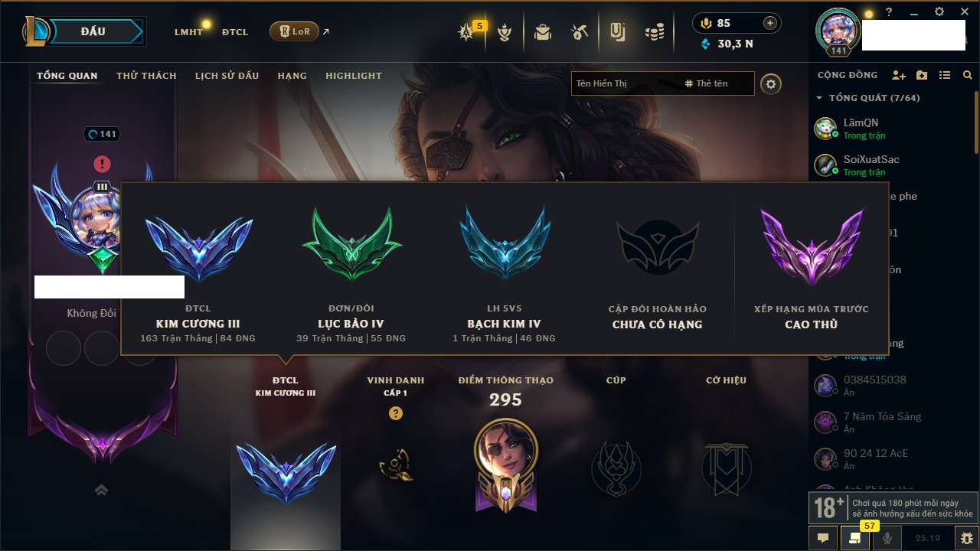The width and height of the screenshot is (980, 551).
Task: Collapse the Tổng Quát friends group
Action: 819,98
